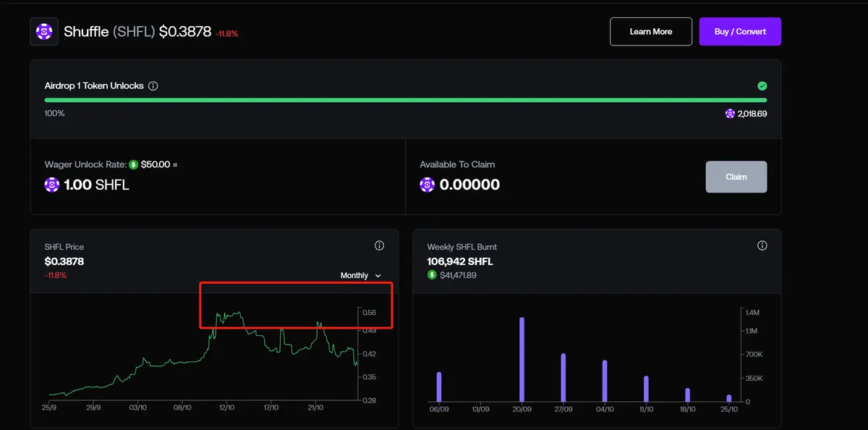Click the Buy / Convert button
868x430 pixels.
click(740, 32)
